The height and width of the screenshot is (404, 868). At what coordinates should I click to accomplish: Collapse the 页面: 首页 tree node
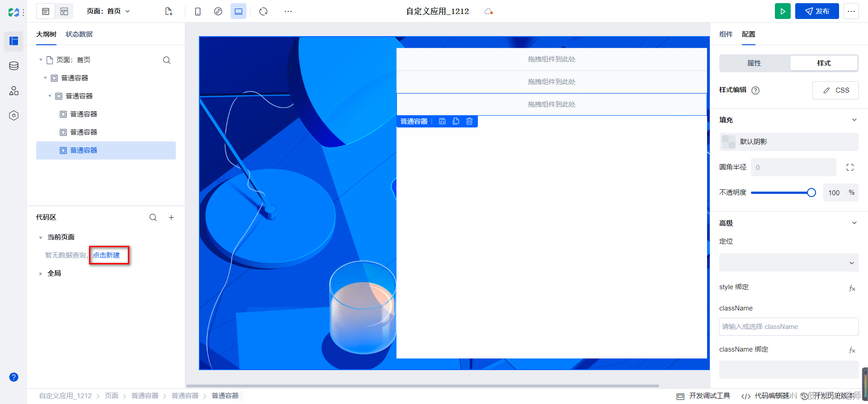pos(41,60)
